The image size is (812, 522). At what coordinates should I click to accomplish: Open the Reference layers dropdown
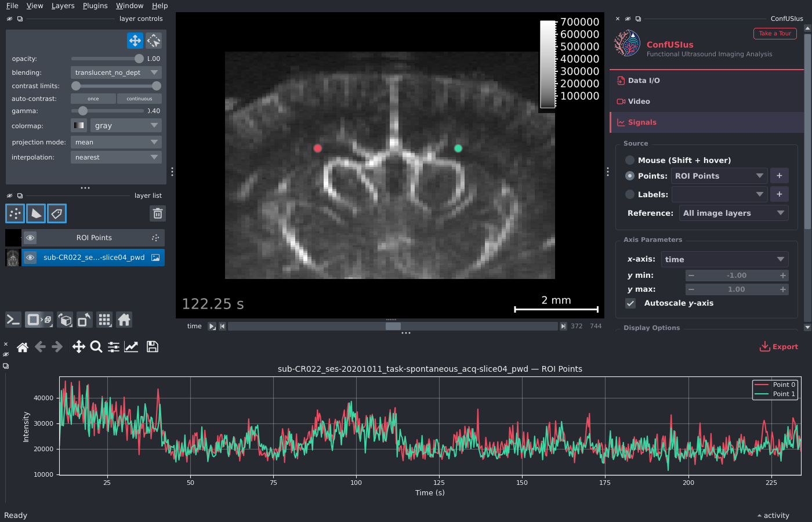click(x=734, y=213)
